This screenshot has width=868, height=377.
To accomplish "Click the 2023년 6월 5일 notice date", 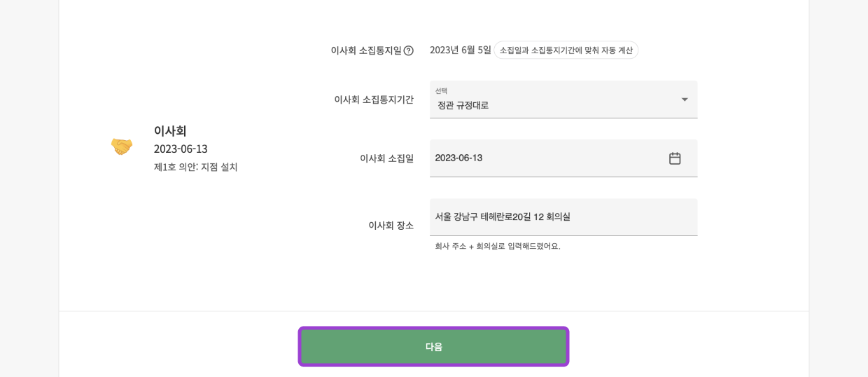I will click(x=461, y=50).
